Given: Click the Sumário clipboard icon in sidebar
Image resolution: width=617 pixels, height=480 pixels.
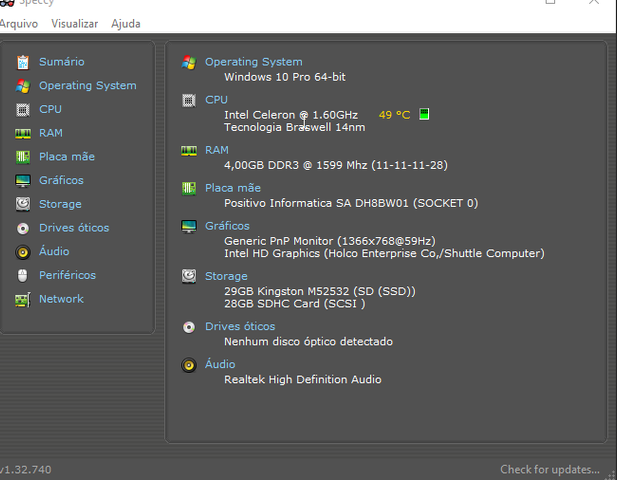Looking at the screenshot, I should click(x=23, y=62).
